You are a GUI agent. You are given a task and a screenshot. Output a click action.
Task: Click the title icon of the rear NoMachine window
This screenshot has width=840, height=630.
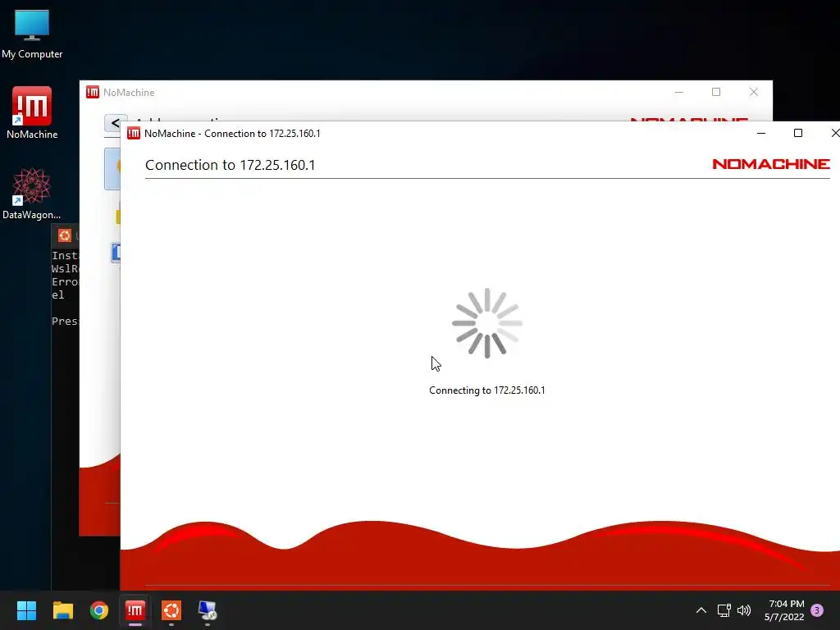pyautogui.click(x=93, y=92)
